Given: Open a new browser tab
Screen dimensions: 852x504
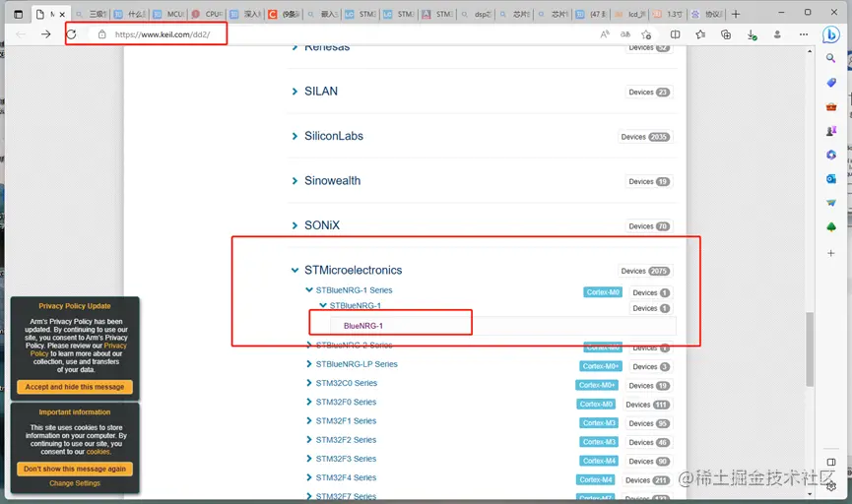Looking at the screenshot, I should pyautogui.click(x=736, y=14).
